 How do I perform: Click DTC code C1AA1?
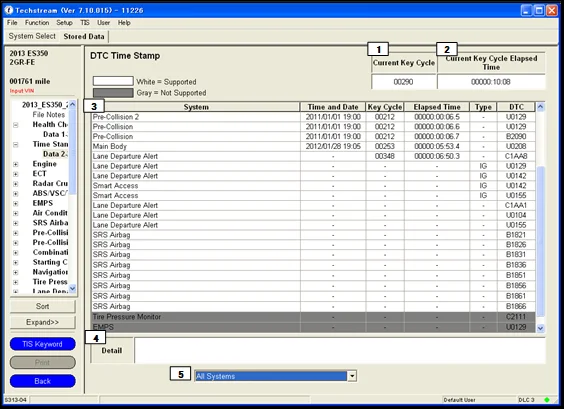516,205
